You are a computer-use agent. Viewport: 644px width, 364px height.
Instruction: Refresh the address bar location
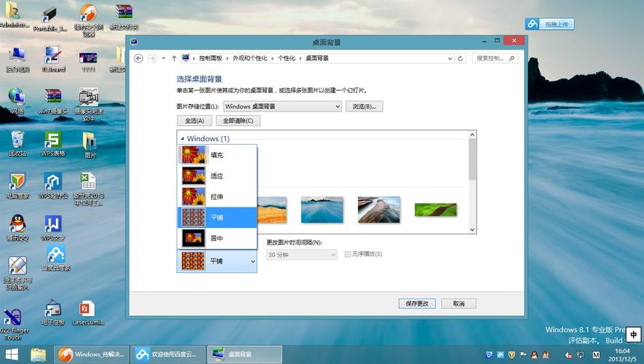coord(461,58)
